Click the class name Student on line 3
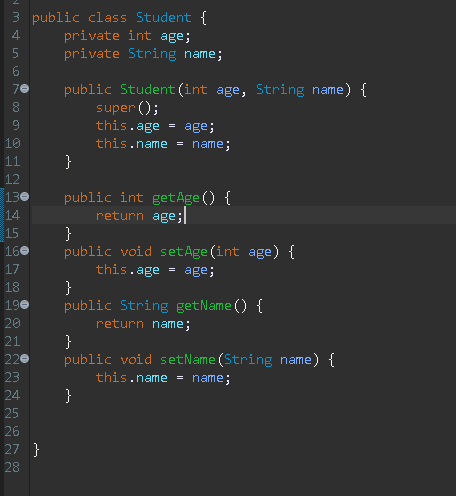Image resolution: width=456 pixels, height=496 pixels. pos(164,18)
